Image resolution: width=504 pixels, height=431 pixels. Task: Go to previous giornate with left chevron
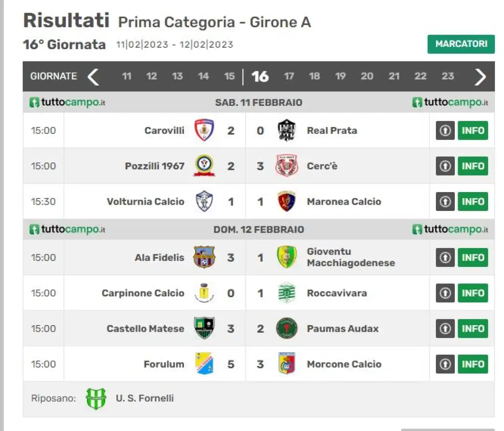pos(93,77)
